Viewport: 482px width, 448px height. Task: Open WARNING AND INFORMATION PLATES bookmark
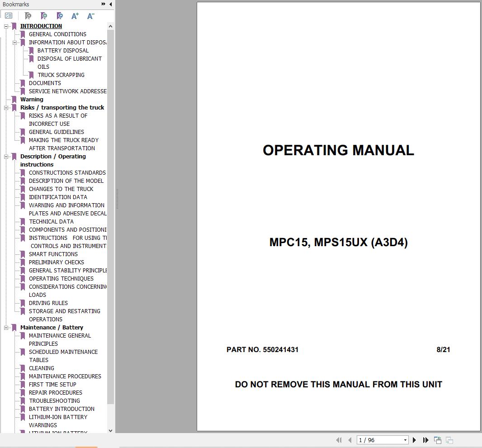[x=68, y=209]
